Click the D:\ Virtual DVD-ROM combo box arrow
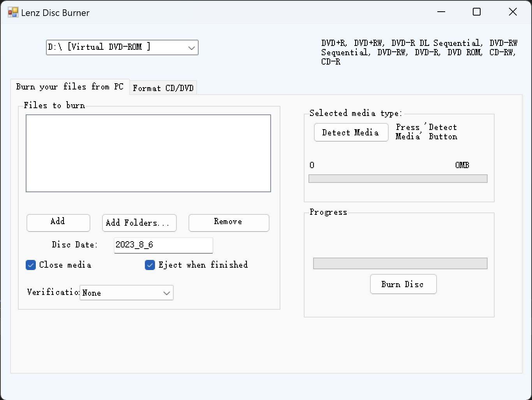 click(190, 47)
